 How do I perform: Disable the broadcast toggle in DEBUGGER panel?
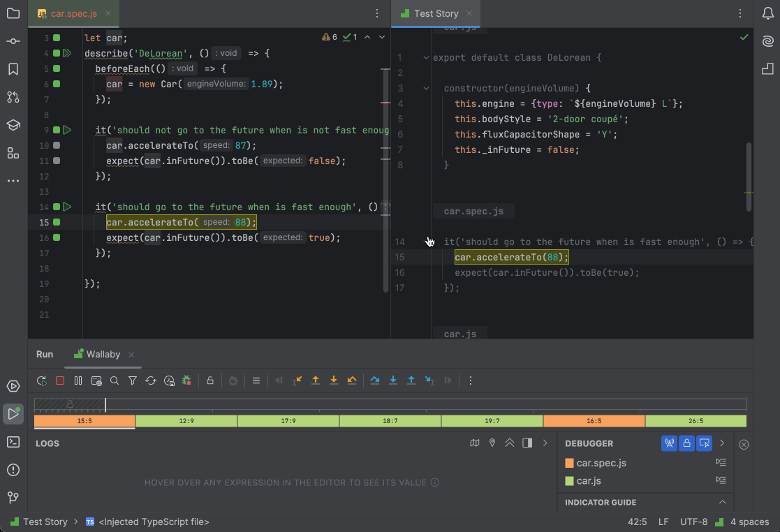(669, 443)
